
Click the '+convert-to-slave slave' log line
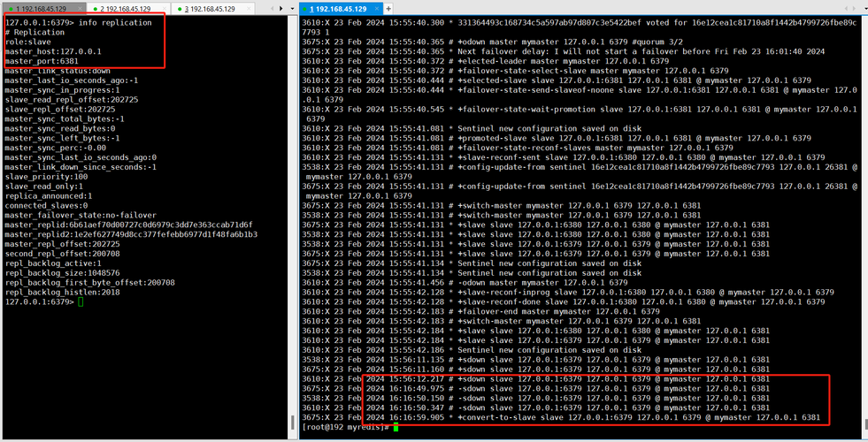(561, 417)
